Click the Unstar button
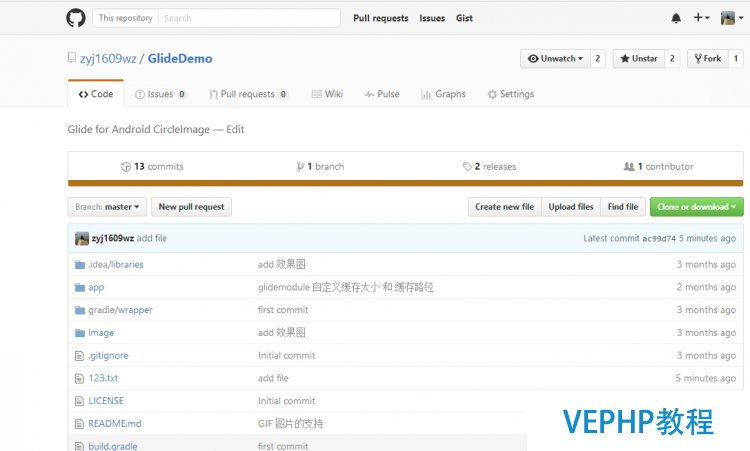Viewport: 750px width, 451px height. pyautogui.click(x=639, y=58)
